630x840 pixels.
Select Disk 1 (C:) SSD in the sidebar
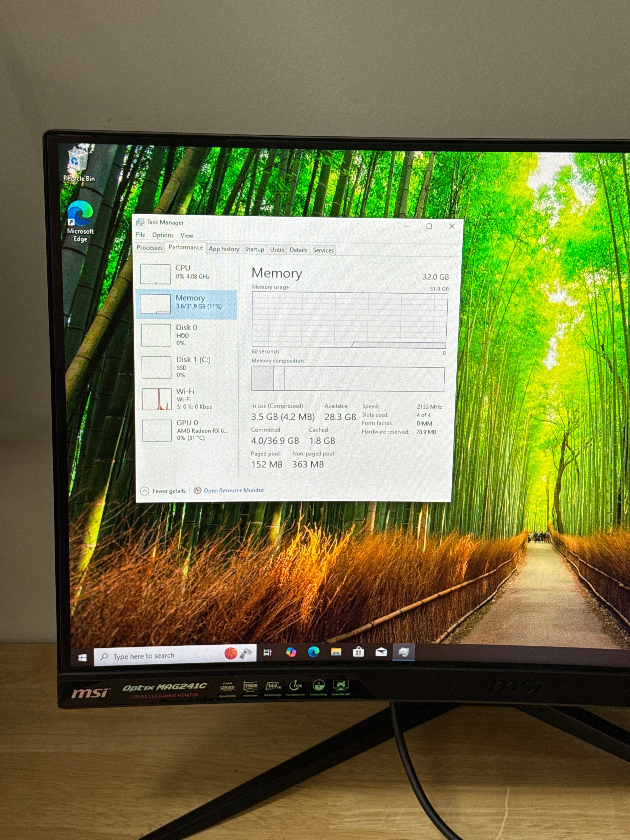click(x=186, y=367)
